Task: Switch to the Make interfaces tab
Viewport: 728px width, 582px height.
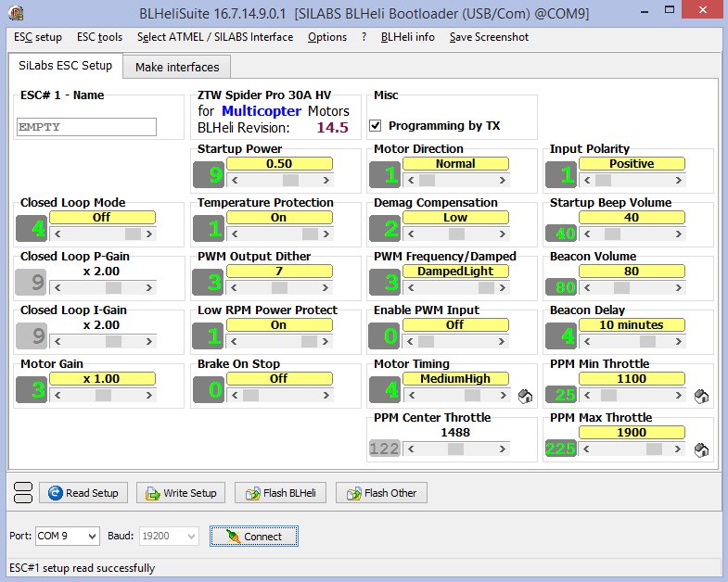Action: [177, 68]
